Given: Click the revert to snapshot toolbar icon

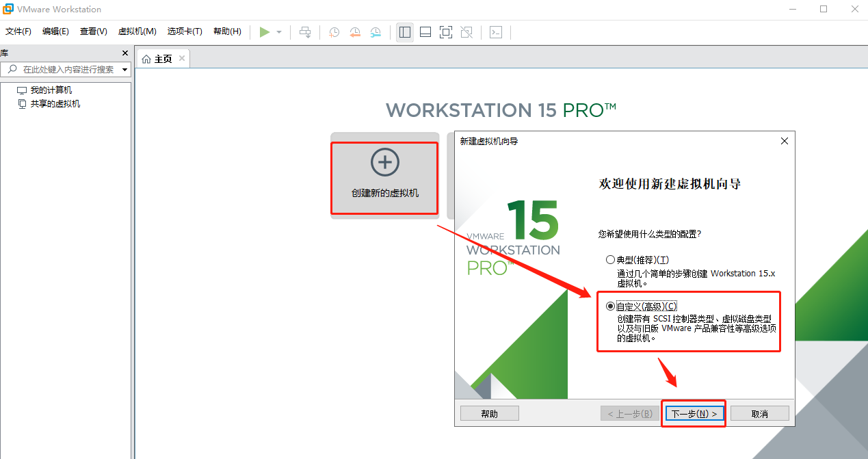Looking at the screenshot, I should coord(355,32).
